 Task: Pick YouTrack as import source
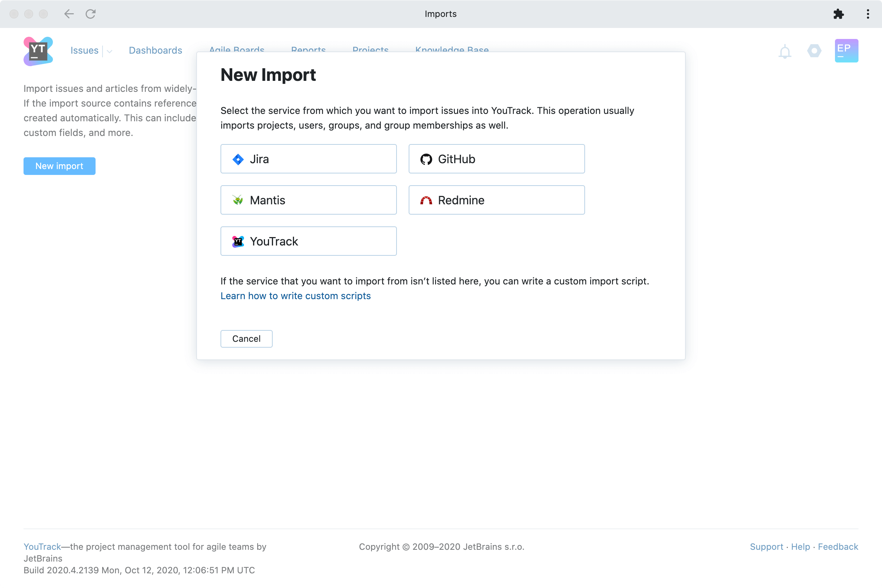coord(308,241)
